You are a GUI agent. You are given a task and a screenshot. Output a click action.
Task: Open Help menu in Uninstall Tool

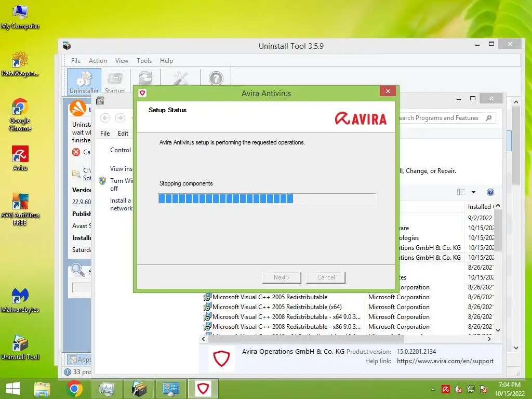[x=166, y=61]
